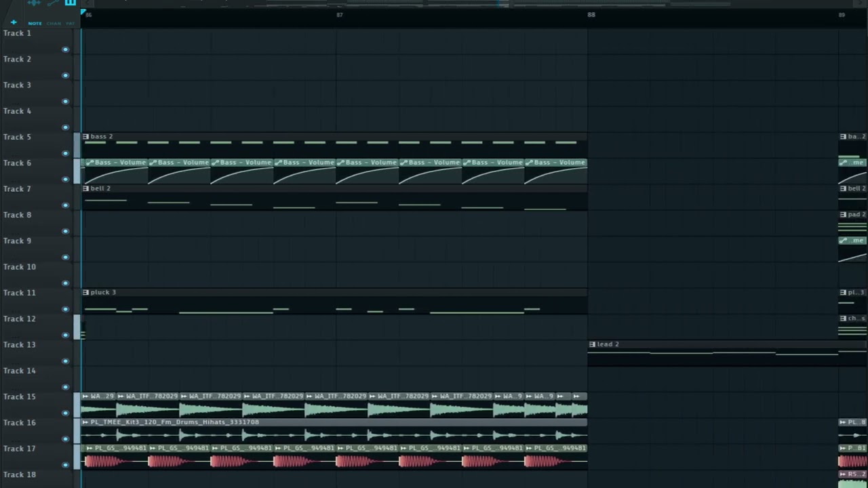Screen dimensions: 868x488
Task: Open the lead 2 clip menu icon
Action: 592,344
